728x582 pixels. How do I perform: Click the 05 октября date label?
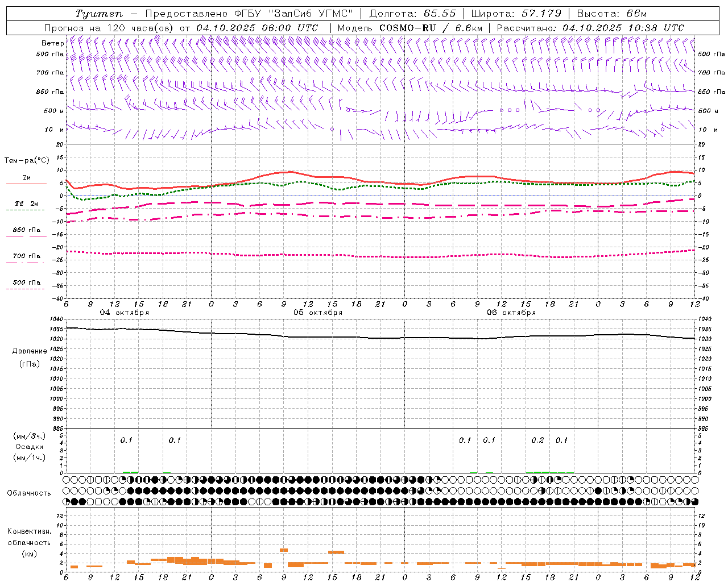pos(318,313)
